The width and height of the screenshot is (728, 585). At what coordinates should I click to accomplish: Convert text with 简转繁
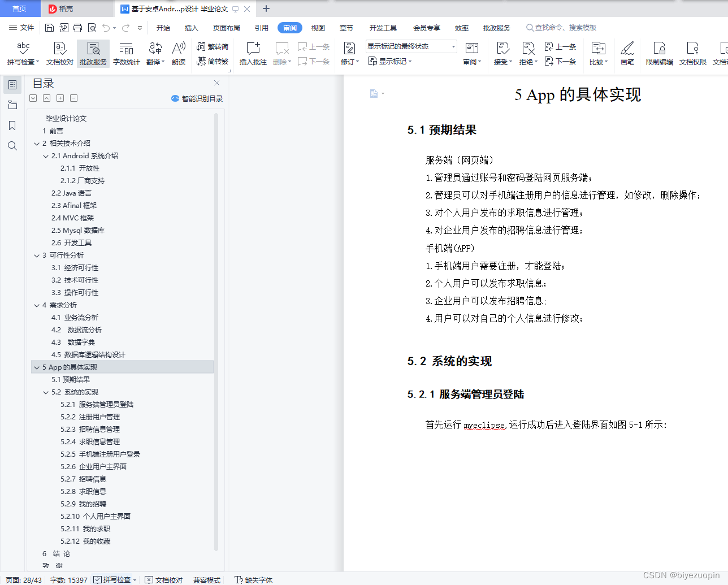213,61
